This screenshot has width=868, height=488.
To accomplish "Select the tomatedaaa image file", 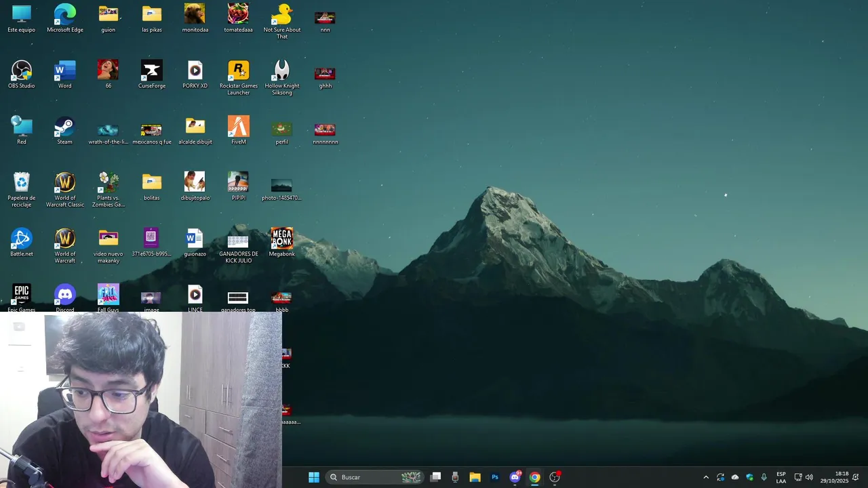I will click(239, 18).
